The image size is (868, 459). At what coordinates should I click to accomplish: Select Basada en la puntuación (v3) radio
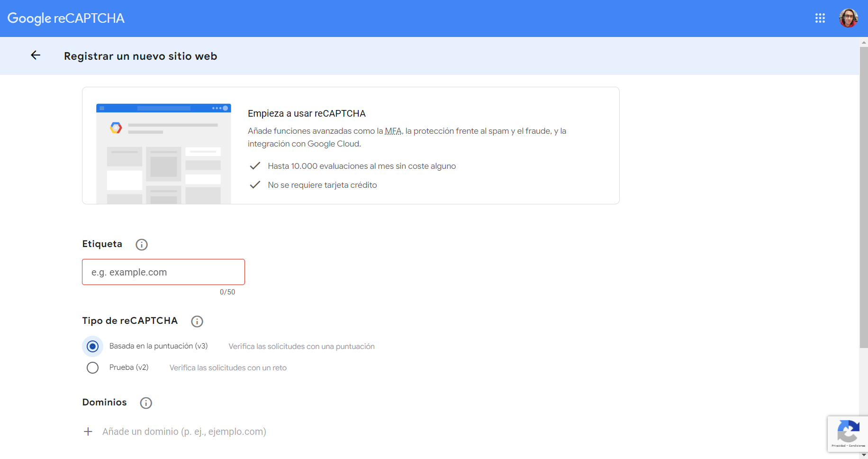coord(93,347)
